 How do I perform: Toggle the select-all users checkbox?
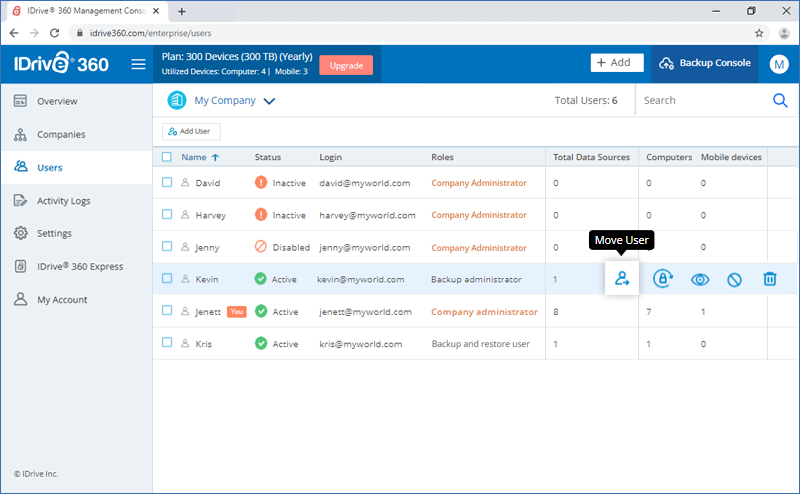(167, 157)
